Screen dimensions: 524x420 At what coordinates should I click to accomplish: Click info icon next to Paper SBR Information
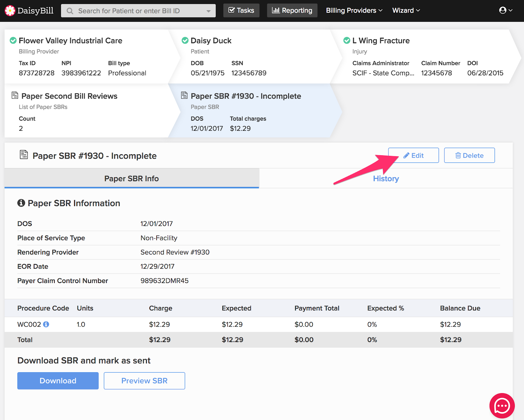[x=21, y=203]
